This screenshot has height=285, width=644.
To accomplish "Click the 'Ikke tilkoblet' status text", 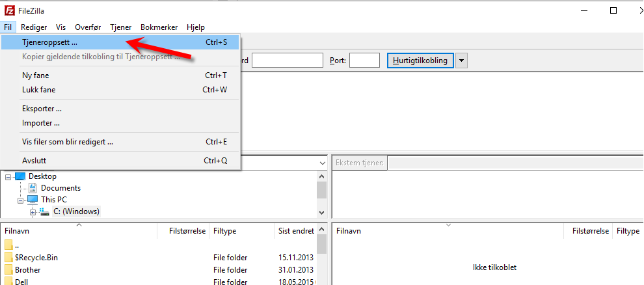I will point(494,267).
